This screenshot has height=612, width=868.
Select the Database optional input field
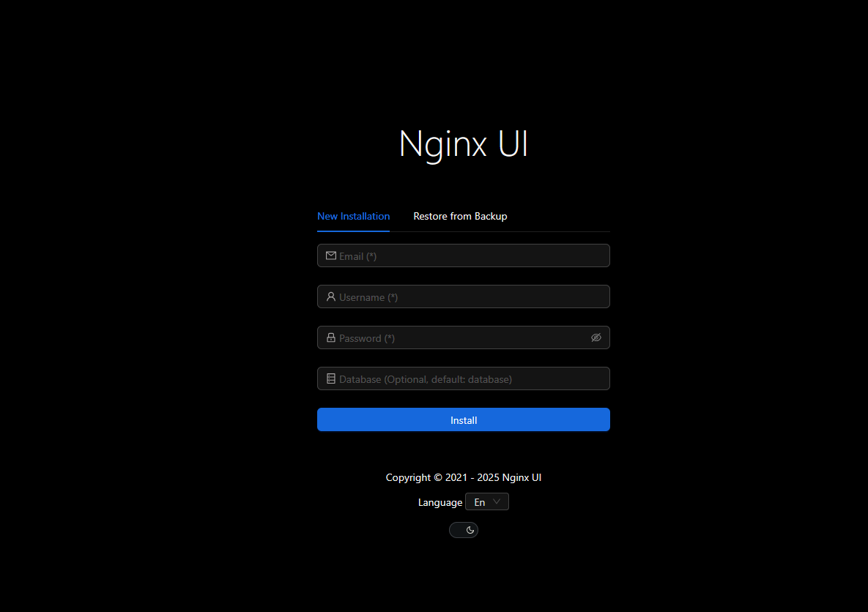tap(464, 378)
